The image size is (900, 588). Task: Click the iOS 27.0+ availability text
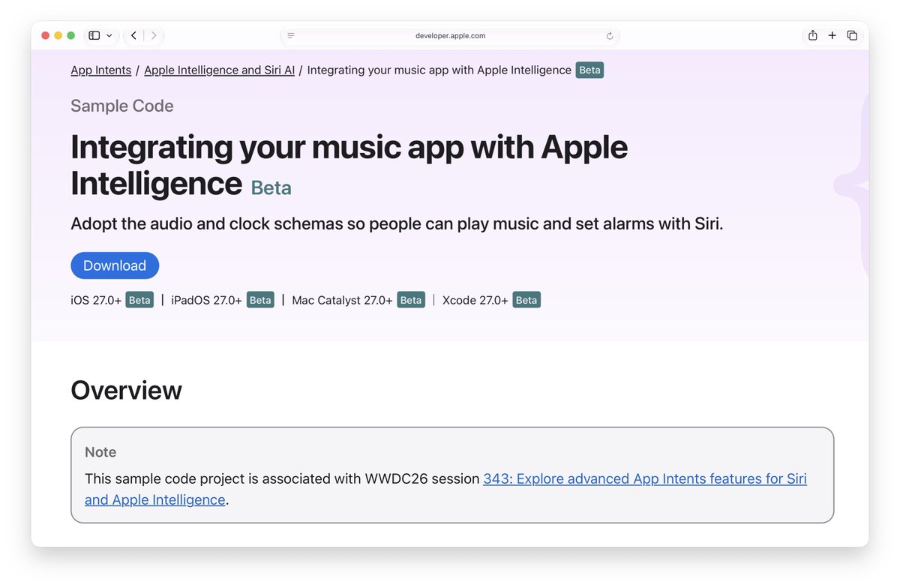pyautogui.click(x=96, y=300)
